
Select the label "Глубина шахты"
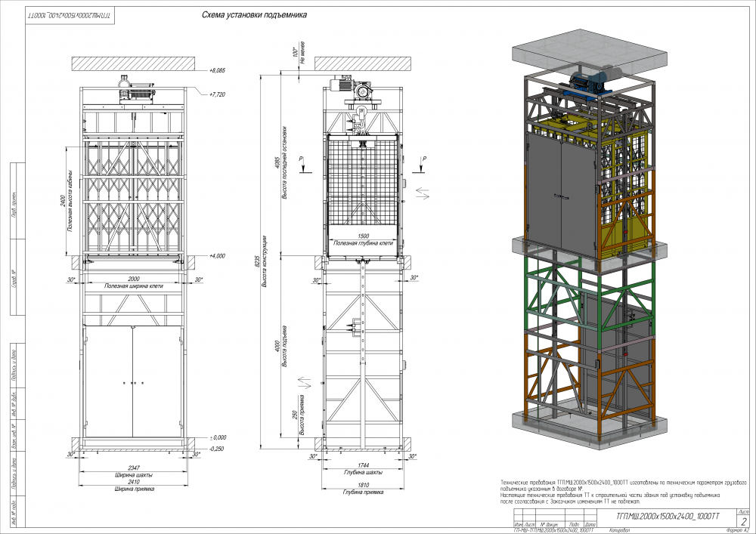point(363,472)
